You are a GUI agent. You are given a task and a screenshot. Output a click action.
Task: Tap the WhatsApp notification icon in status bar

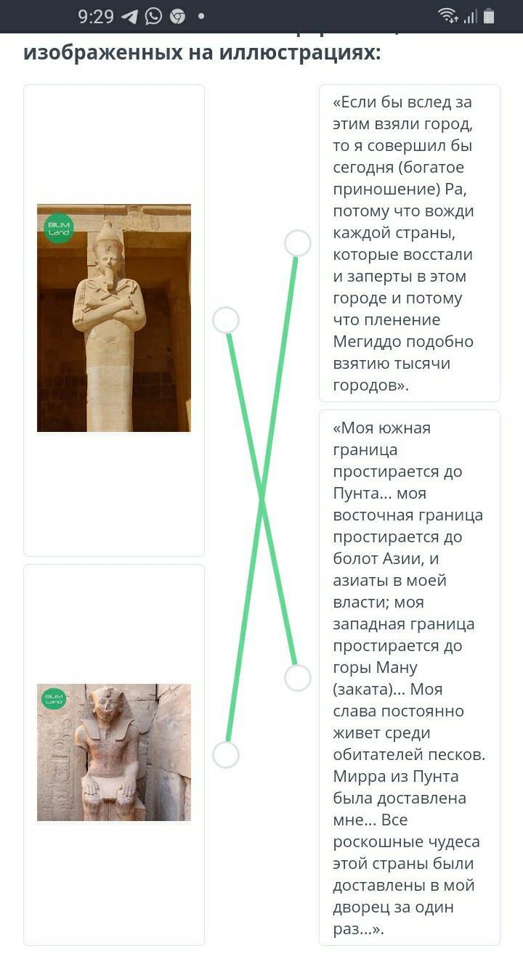pos(153,16)
